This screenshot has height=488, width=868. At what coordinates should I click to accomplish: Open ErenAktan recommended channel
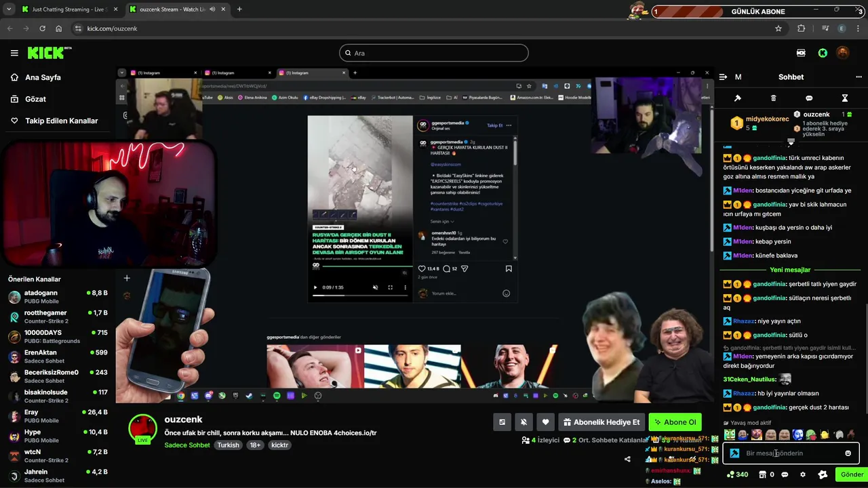(58, 356)
